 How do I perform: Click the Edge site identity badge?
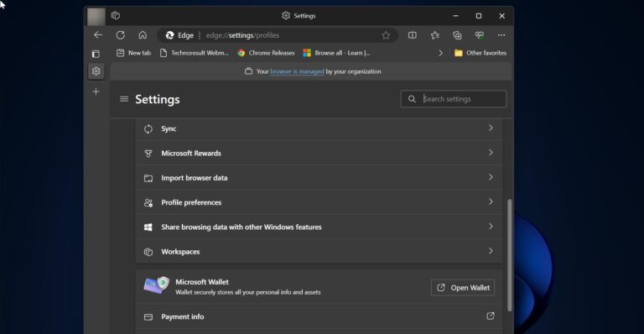[179, 35]
